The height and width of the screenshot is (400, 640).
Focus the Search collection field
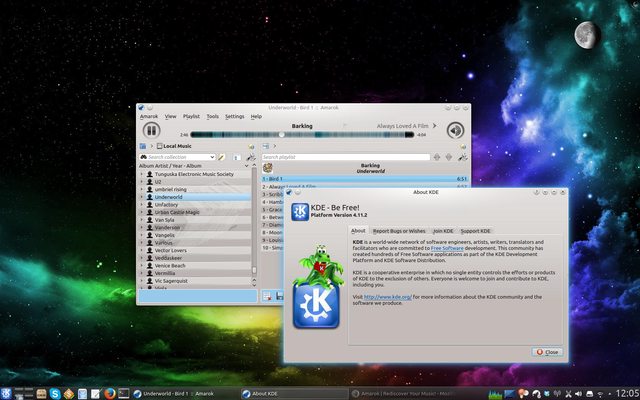(x=178, y=157)
